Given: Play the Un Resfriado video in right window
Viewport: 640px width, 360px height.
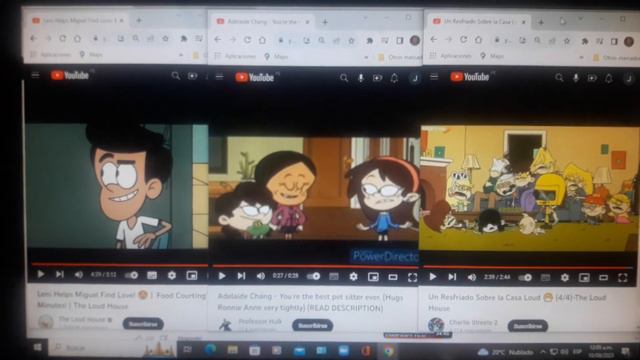Looking at the screenshot, I should point(433,277).
